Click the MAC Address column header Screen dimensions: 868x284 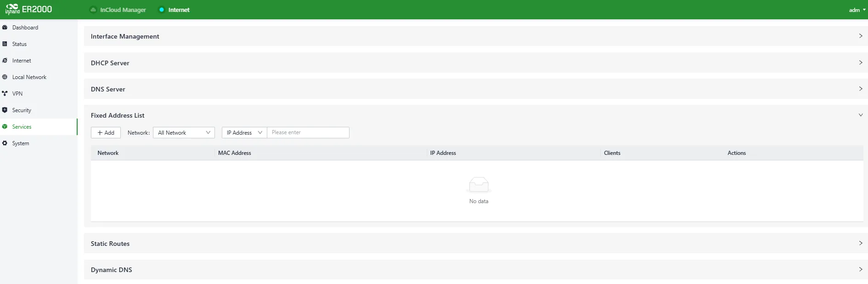[x=235, y=153]
